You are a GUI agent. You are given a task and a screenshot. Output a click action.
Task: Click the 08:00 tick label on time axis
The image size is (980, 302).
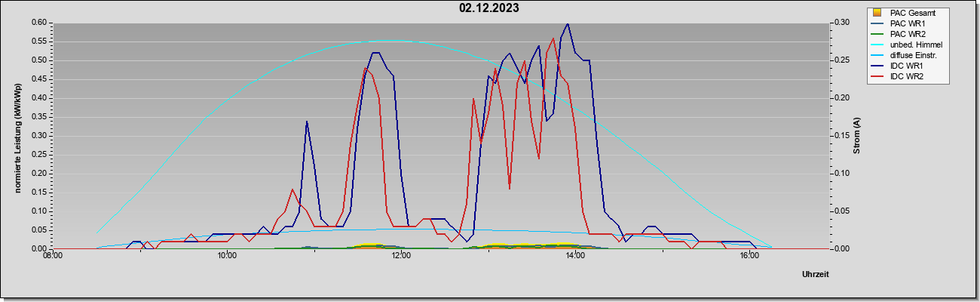click(x=53, y=257)
